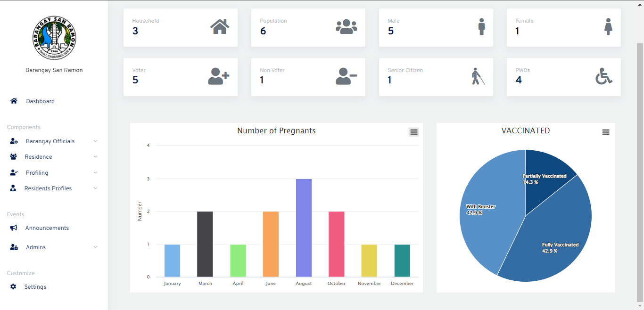The height and width of the screenshot is (310, 644).
Task: Expand the Residence sidebar section
Action: (x=96, y=156)
